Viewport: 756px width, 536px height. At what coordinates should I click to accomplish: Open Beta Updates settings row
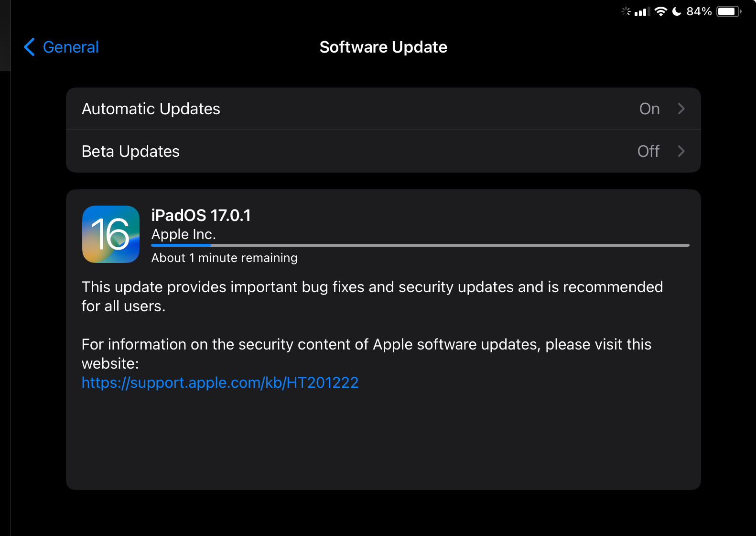383,151
